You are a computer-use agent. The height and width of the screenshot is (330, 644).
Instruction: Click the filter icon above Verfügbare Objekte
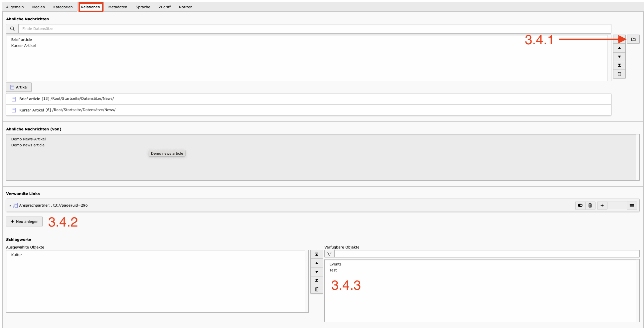coord(329,254)
